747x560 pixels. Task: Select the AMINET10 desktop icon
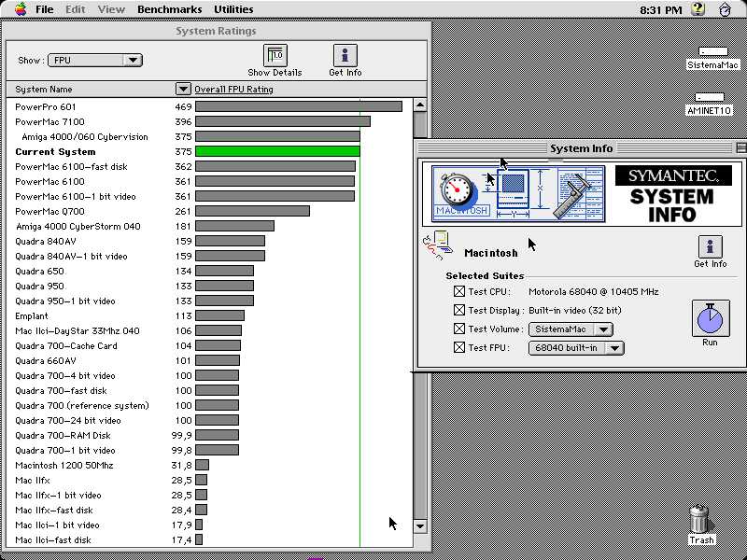(709, 99)
